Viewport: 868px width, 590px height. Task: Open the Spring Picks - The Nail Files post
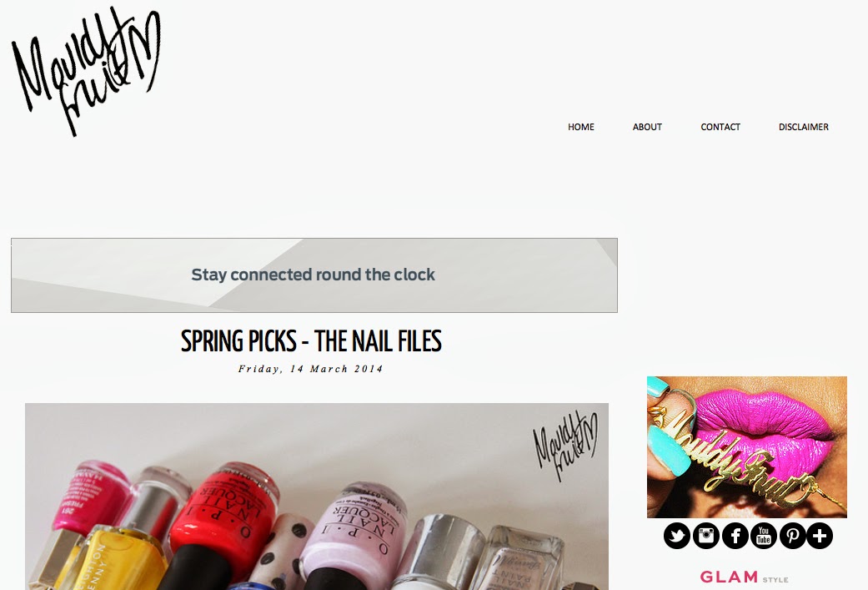[311, 341]
